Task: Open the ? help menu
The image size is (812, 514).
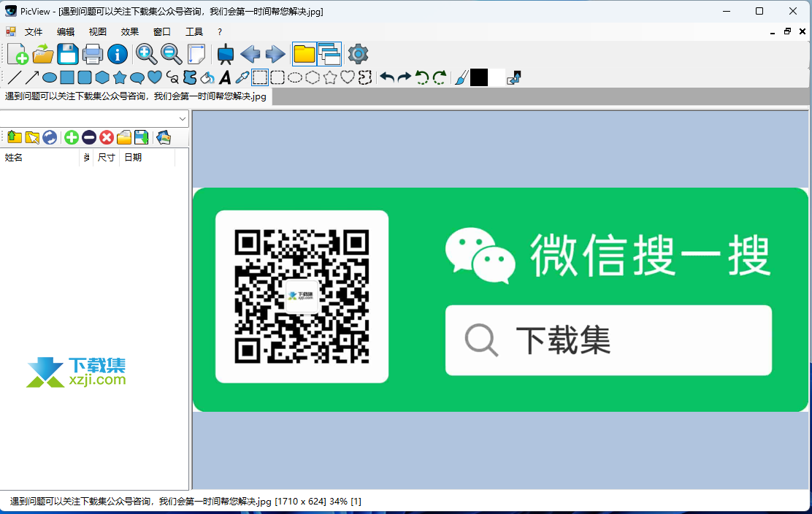Action: tap(220, 31)
